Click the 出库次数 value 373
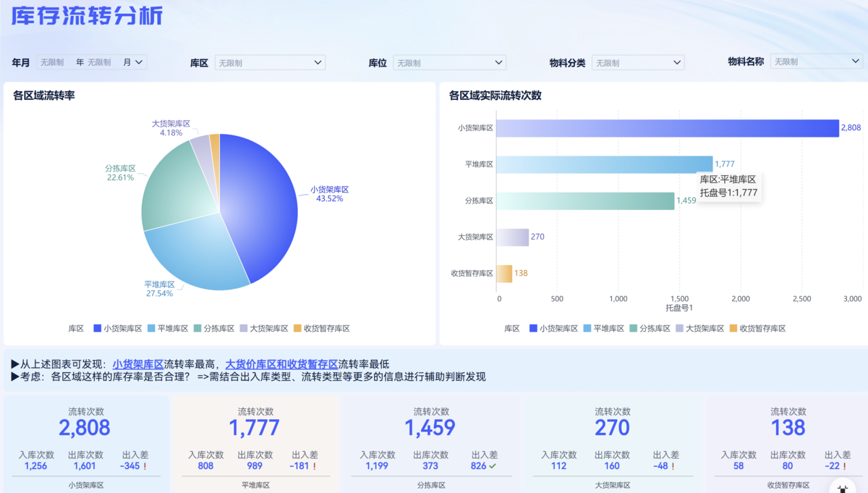 (x=430, y=466)
